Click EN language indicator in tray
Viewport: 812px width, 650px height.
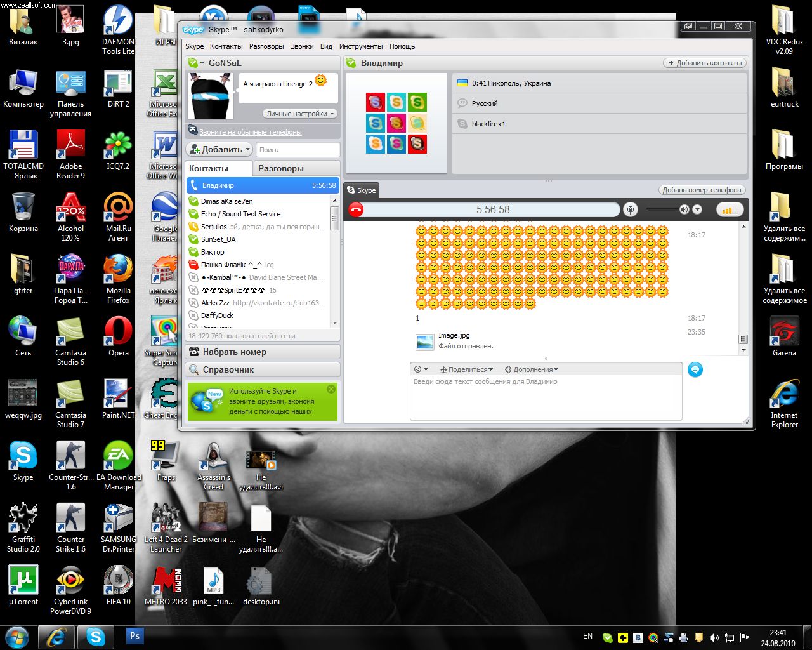coord(588,636)
